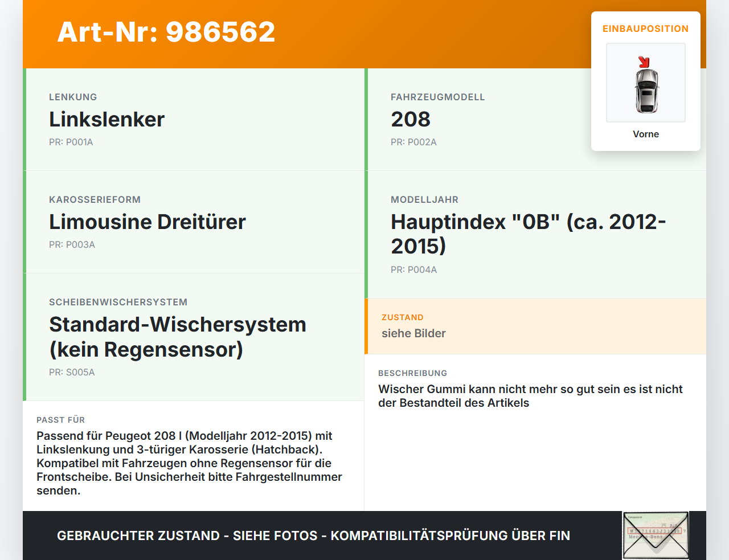Viewport: 729px width, 560px height.
Task: Click the 'Vorne' position label
Action: point(645,134)
